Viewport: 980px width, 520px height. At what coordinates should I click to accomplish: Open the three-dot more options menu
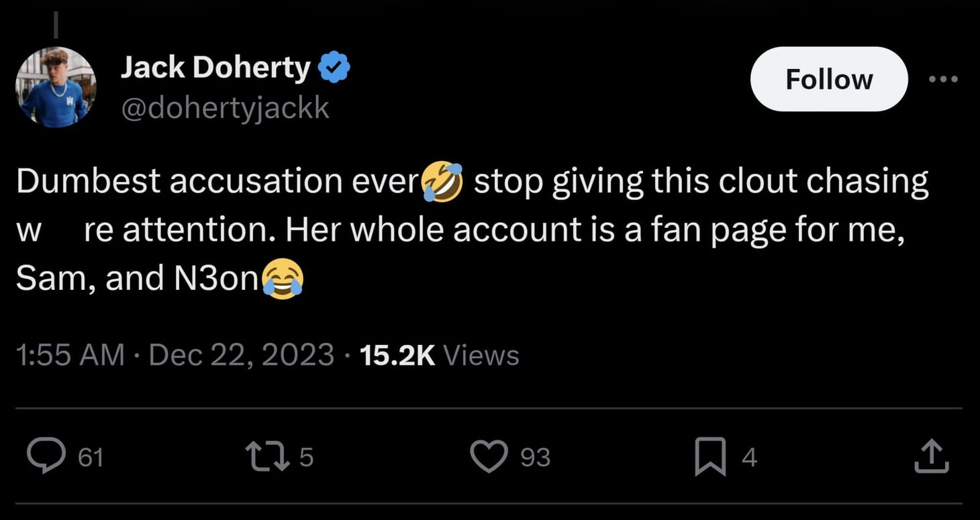click(x=944, y=79)
